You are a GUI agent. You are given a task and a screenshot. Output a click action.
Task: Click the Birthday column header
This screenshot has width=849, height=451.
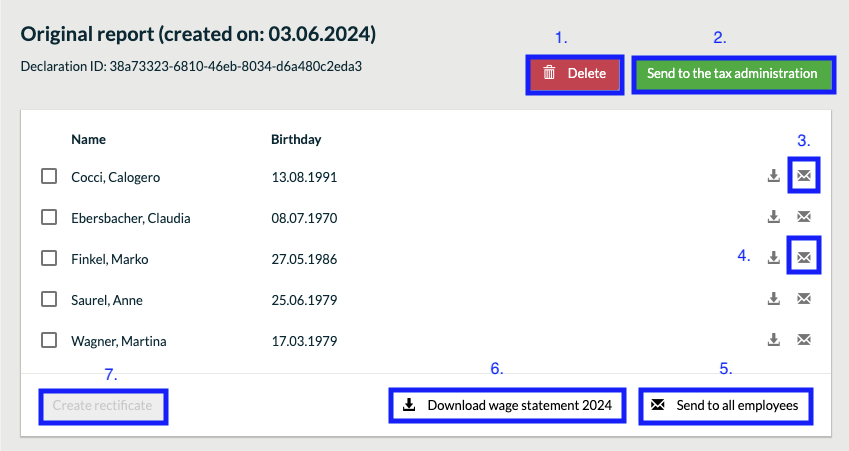[296, 140]
